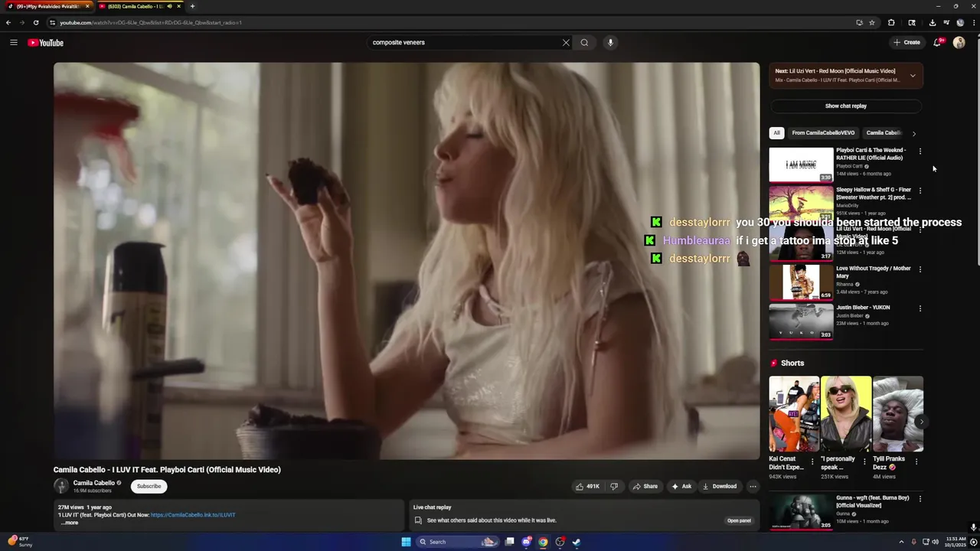Open options for Love Without Tragedy video
The image size is (980, 551).
click(920, 269)
